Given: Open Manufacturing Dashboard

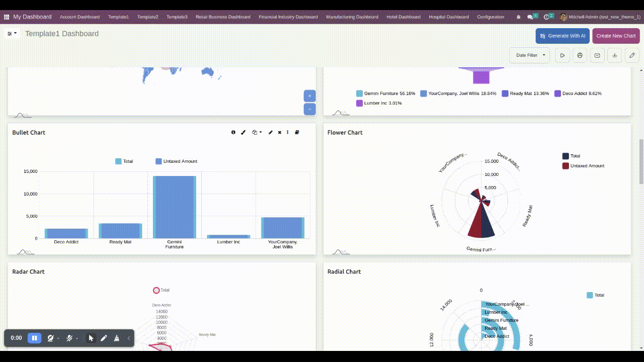Looking at the screenshot, I should click(352, 17).
